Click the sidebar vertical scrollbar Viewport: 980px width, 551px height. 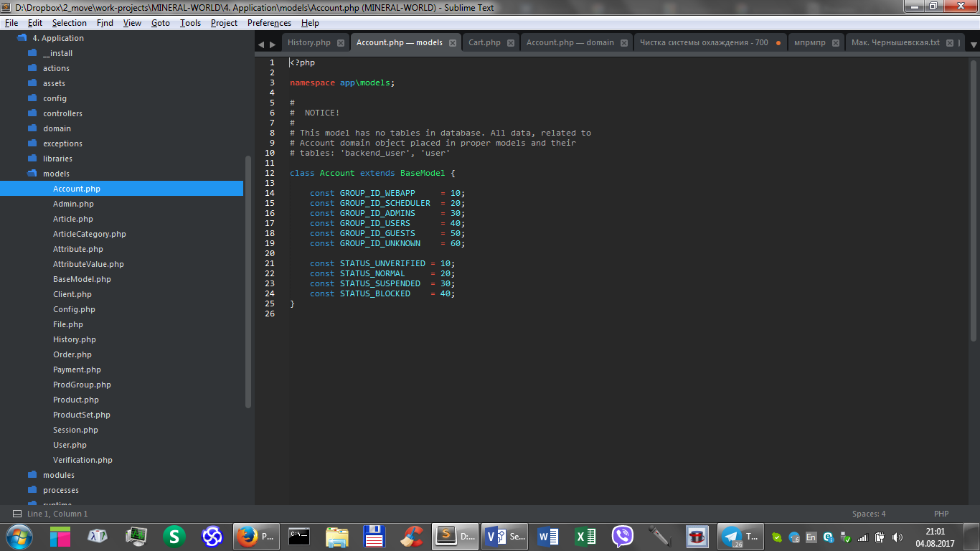tap(248, 281)
